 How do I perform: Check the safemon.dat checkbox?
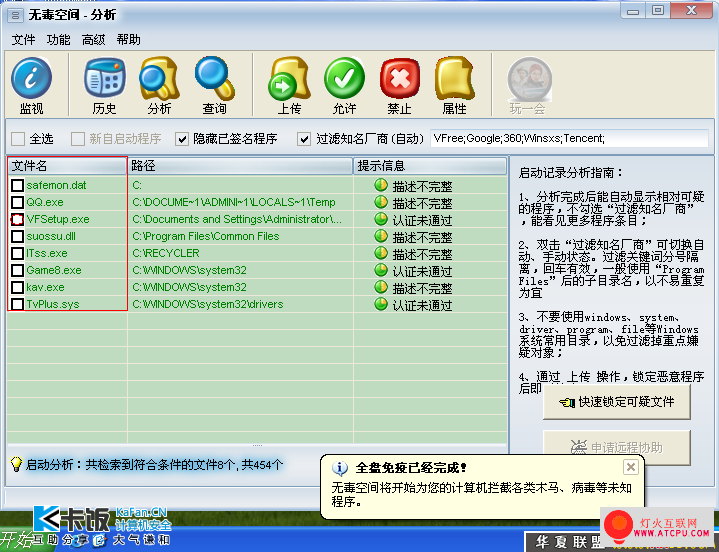pos(17,185)
